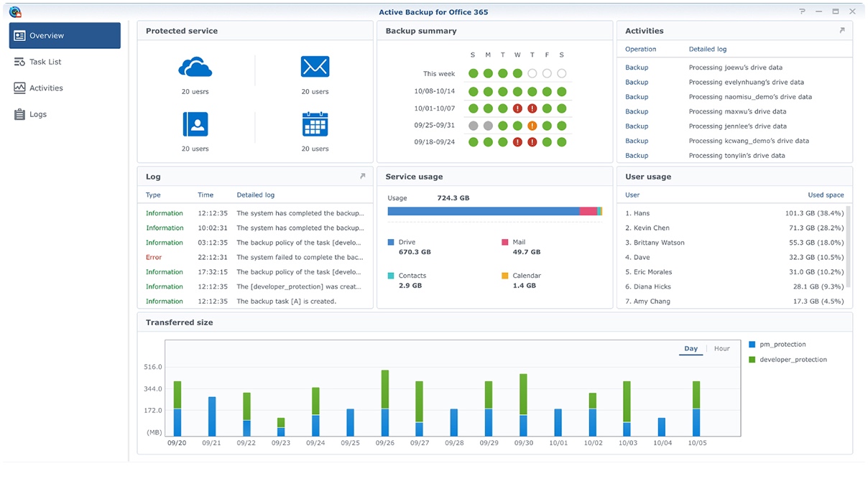Click the OneDrive cloud service icon
868x494 pixels.
(x=195, y=67)
